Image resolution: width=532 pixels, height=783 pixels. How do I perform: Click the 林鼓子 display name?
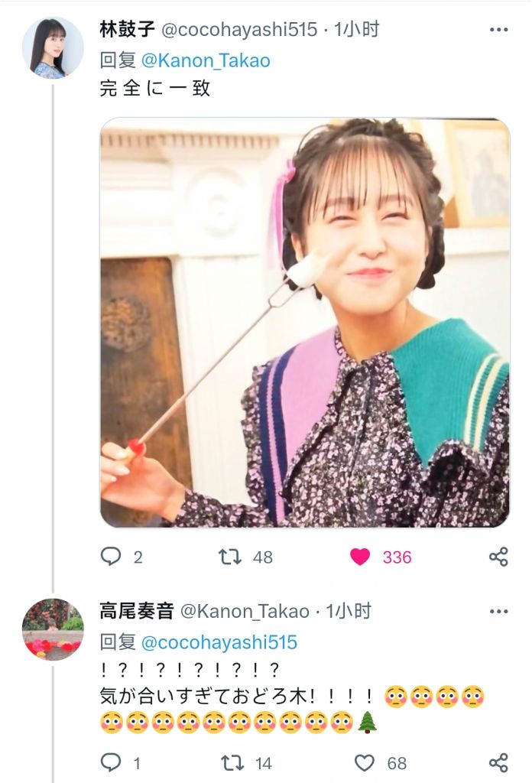pyautogui.click(x=125, y=31)
